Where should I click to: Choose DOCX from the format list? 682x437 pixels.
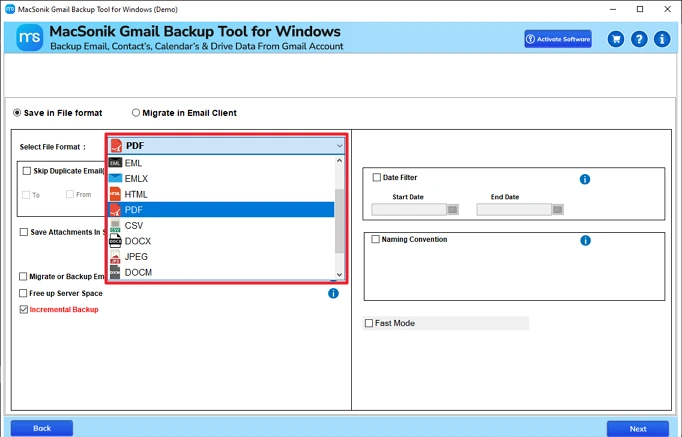pyautogui.click(x=138, y=241)
